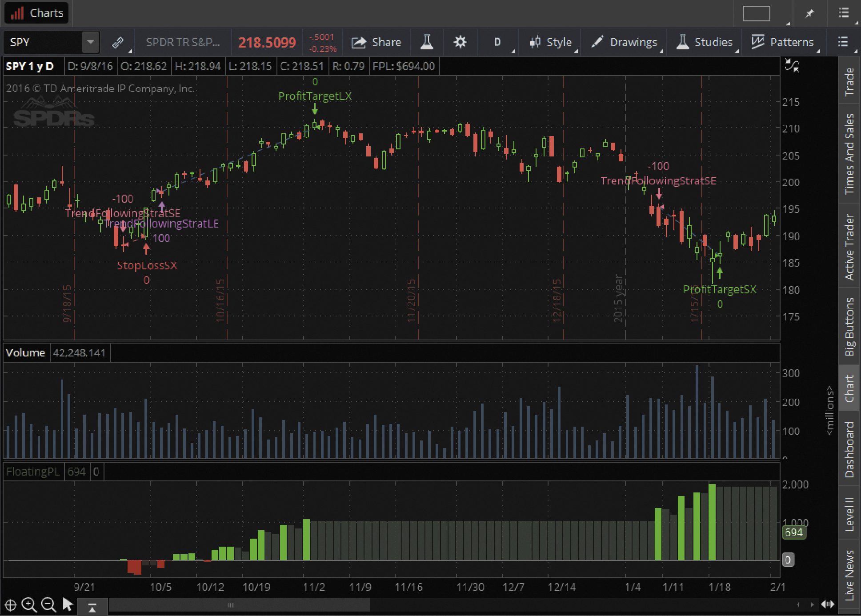Viewport: 861px width, 616px height.
Task: Click the 42,248,141 volume value
Action: tap(79, 352)
